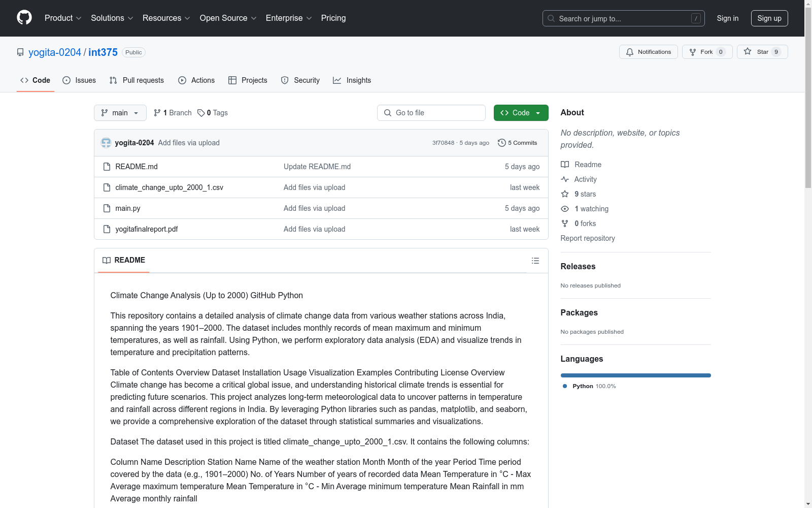Image resolution: width=812 pixels, height=508 pixels.
Task: Click the 0 Tags link
Action: coord(213,113)
